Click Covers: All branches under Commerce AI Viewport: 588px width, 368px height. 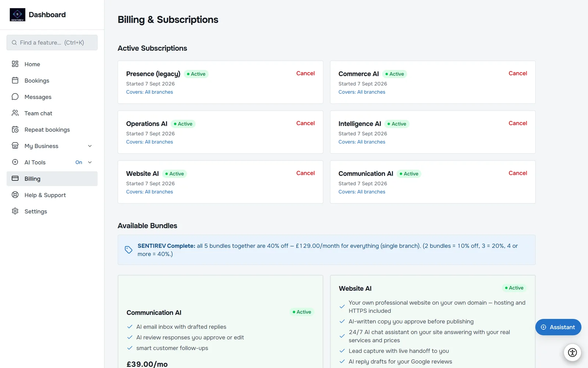pyautogui.click(x=362, y=92)
